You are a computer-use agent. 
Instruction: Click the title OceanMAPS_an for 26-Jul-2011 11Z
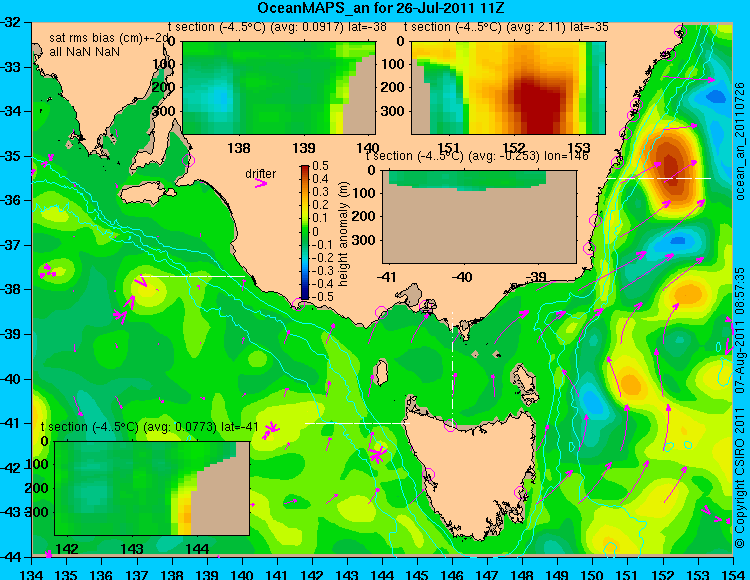[380, 8]
